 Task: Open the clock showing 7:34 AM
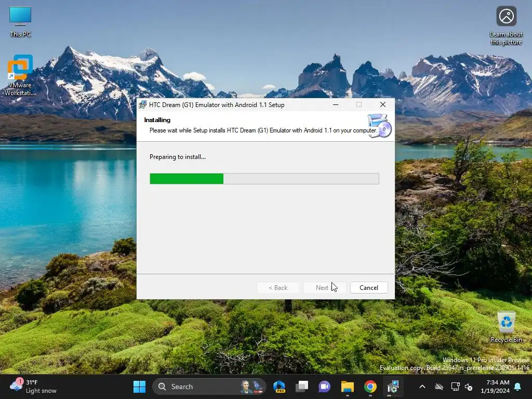[495, 387]
